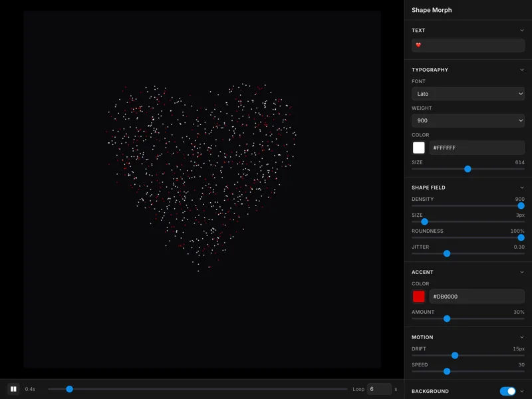Click the jitter value 0.30
Screen dimensions: 532x399
519,247
